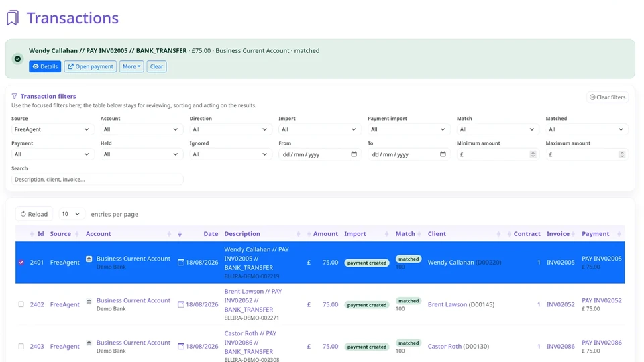Screen dimensions: 644x362
Task: Open PAY INV02052 payment link
Action: [x=602, y=300]
